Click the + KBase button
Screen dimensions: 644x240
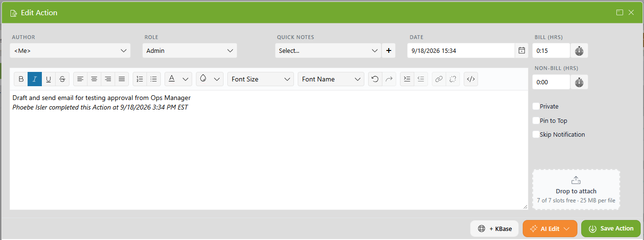(x=495, y=229)
